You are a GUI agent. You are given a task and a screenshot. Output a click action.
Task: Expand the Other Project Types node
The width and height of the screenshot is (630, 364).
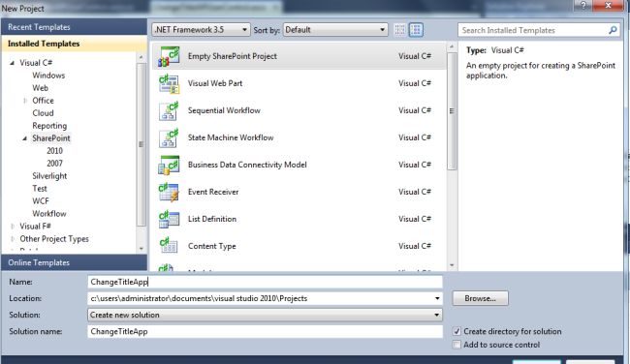[13, 239]
